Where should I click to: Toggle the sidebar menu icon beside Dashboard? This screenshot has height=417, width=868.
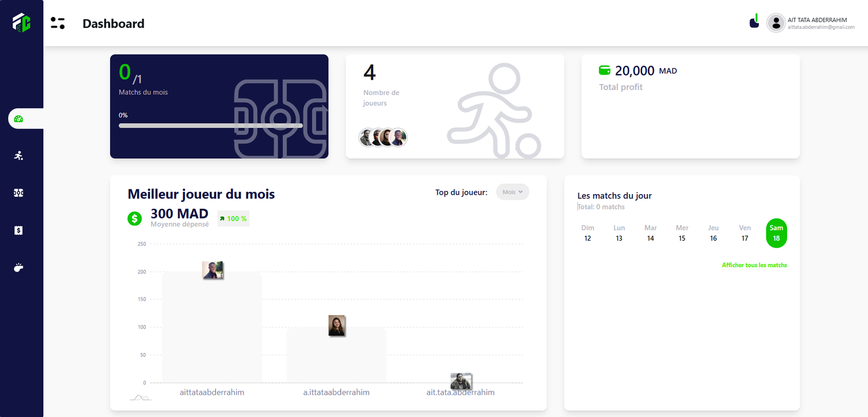(58, 23)
